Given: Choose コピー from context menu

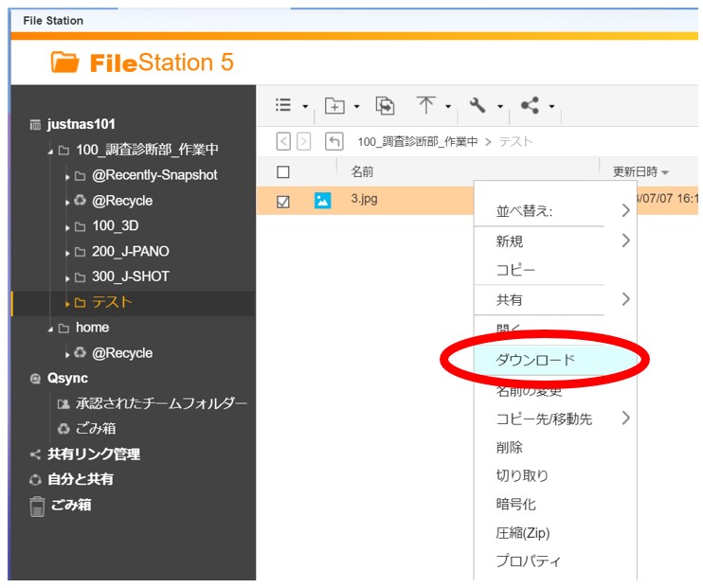Looking at the screenshot, I should click(x=555, y=270).
